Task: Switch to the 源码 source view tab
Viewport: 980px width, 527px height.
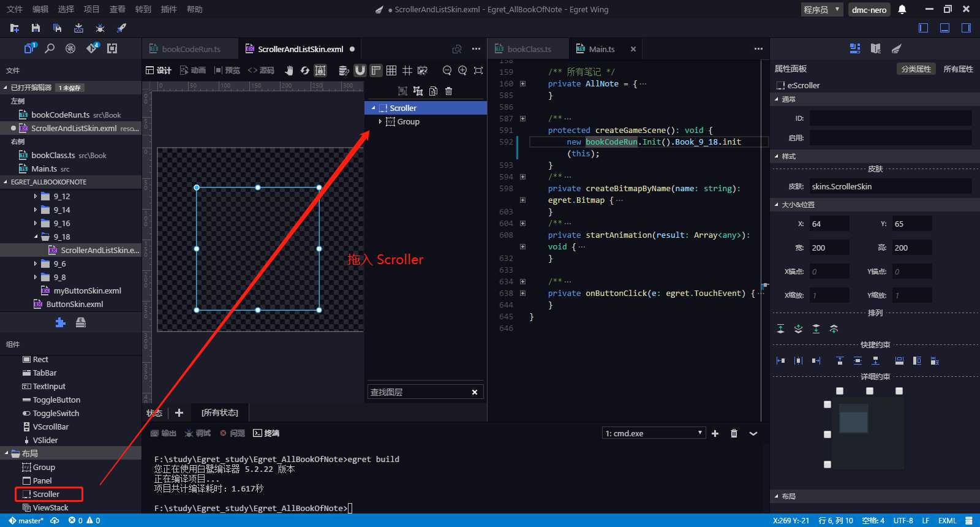Action: coord(261,70)
